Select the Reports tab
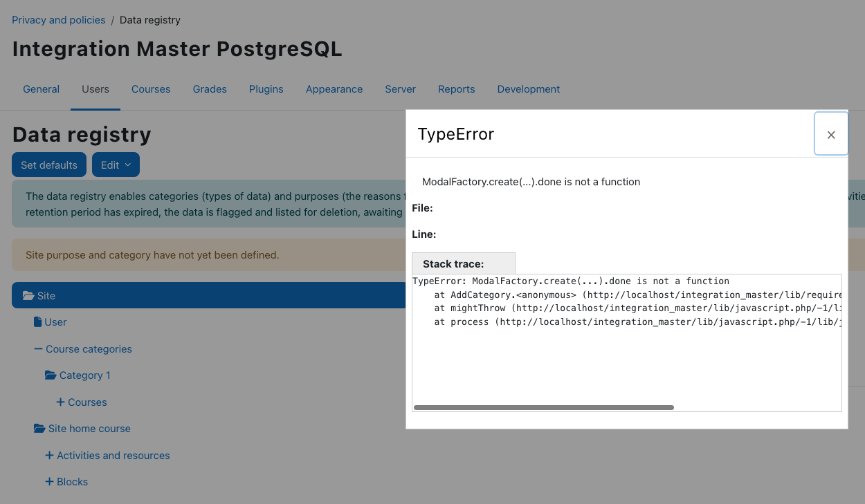865x504 pixels. [457, 89]
